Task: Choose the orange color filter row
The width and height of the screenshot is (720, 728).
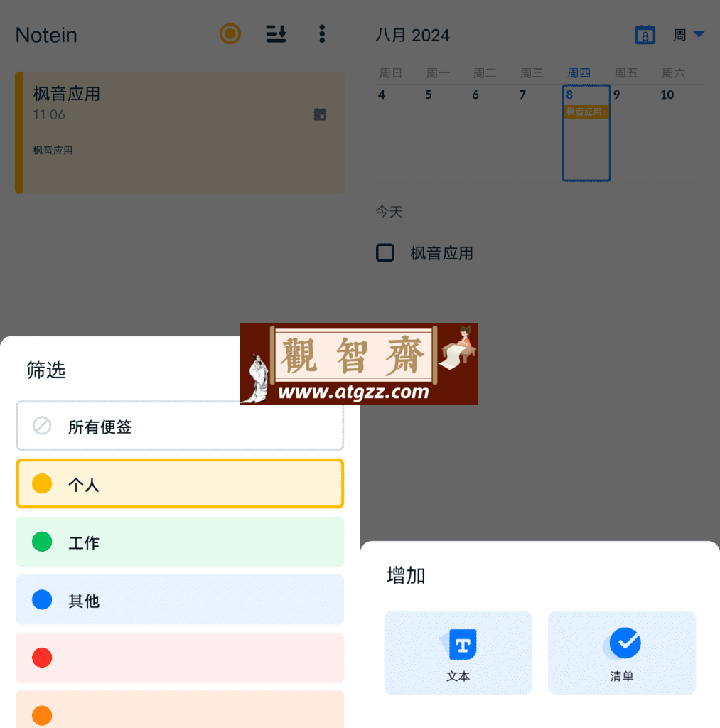Action: point(180,710)
